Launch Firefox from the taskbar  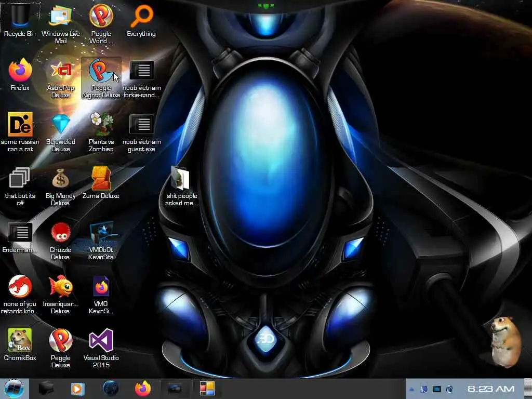tap(142, 389)
